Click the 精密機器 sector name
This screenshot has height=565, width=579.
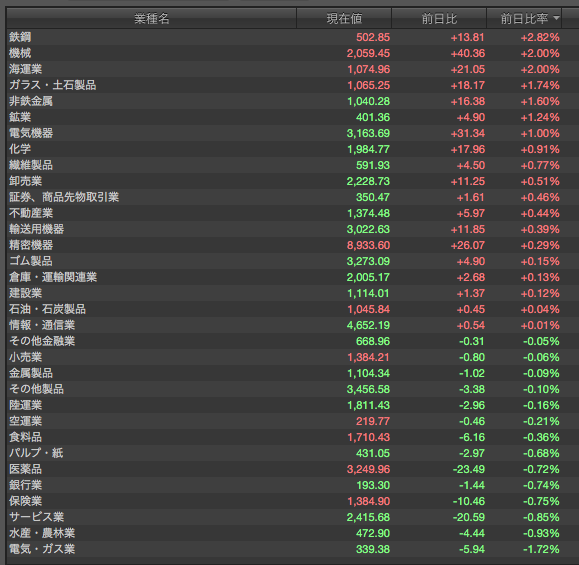pyautogui.click(x=31, y=245)
